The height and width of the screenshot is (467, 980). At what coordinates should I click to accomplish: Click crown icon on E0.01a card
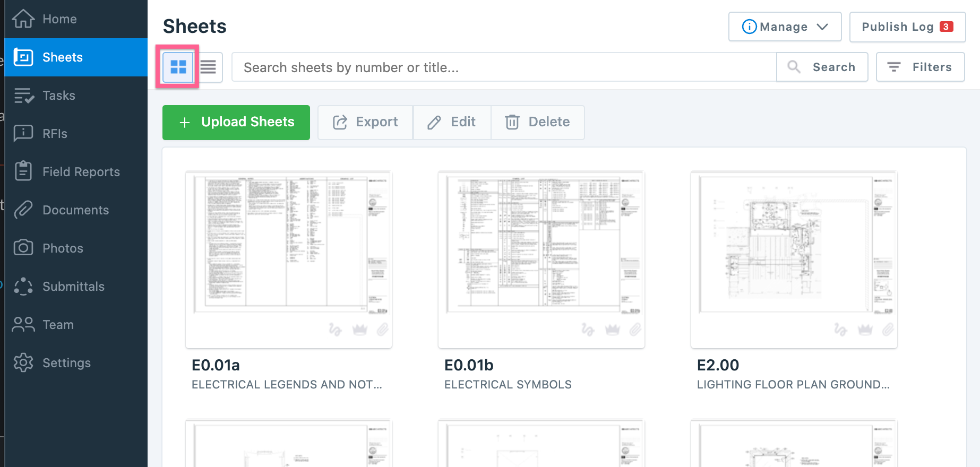click(359, 330)
